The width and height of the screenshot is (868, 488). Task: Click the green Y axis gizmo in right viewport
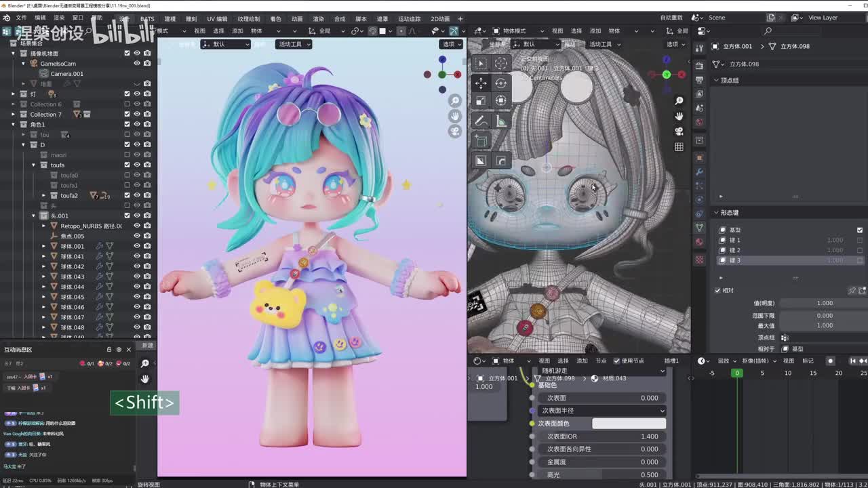(x=666, y=75)
